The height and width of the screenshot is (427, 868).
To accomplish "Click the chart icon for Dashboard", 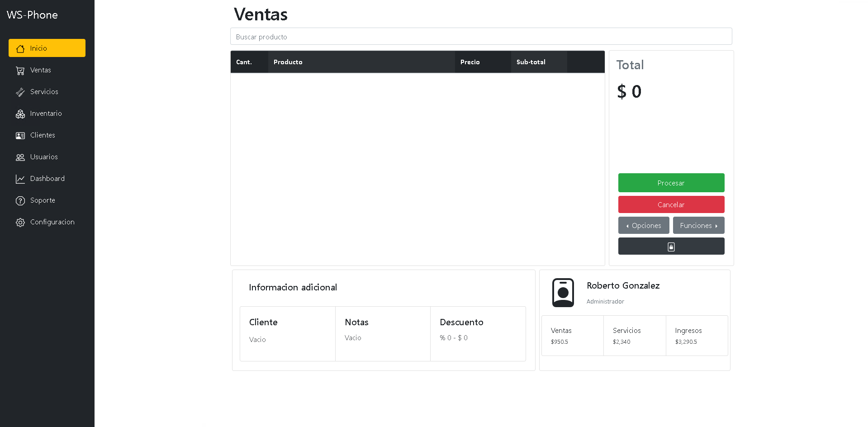I will tap(20, 179).
